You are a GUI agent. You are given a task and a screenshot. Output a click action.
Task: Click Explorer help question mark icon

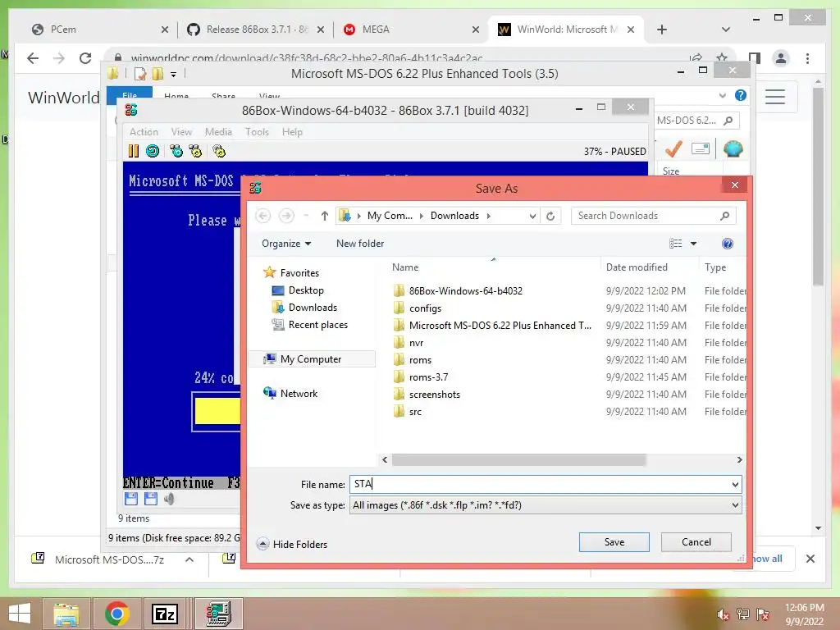(741, 95)
